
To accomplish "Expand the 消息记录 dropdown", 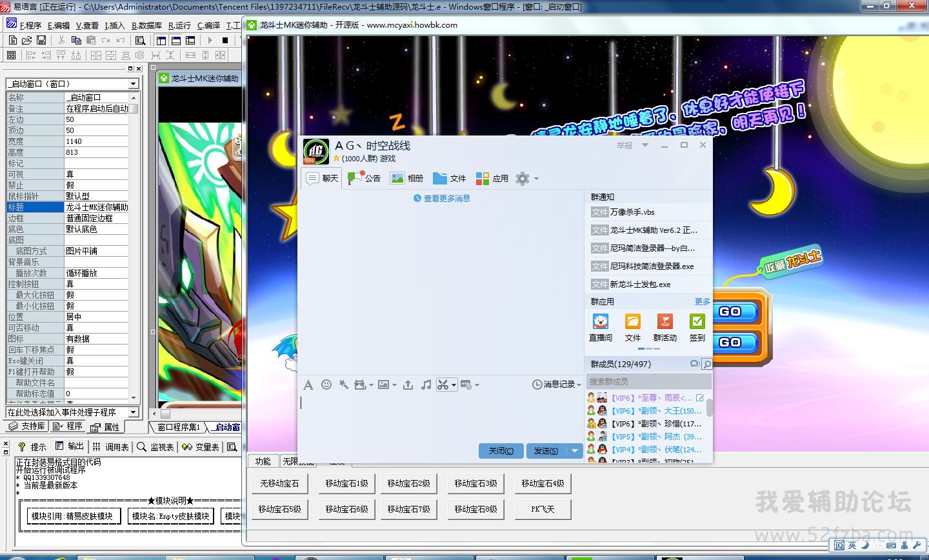I will (579, 385).
